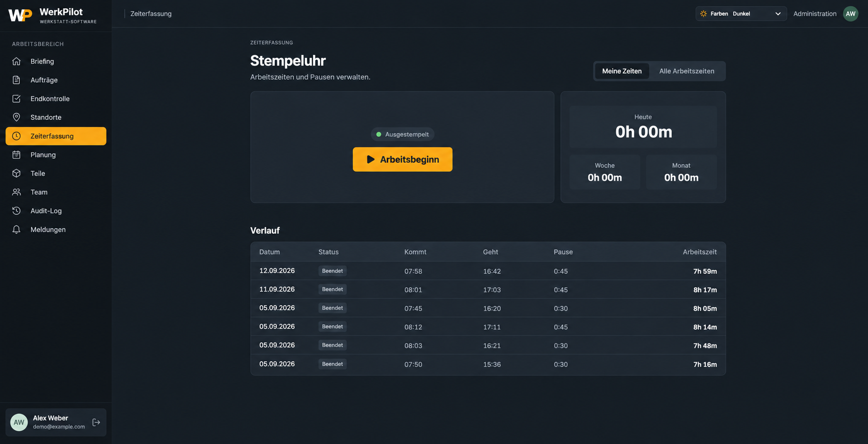
Task: Open Briefing via its house icon
Action: point(16,61)
